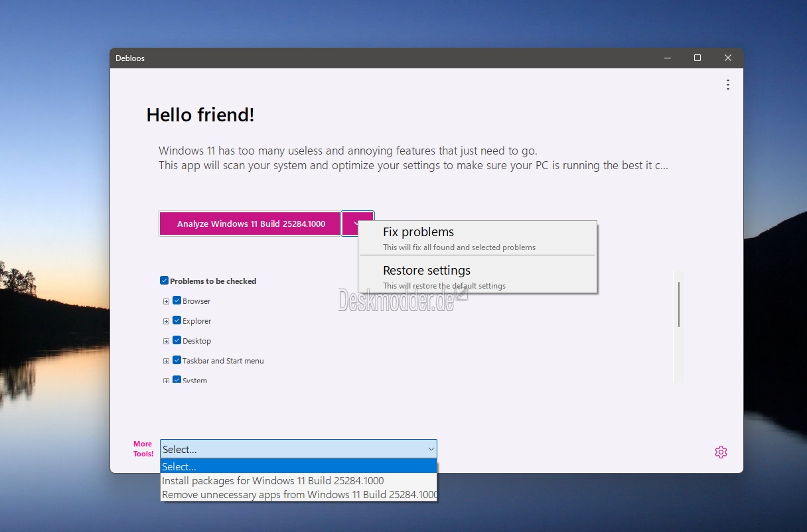Open the three-dot overflow menu
Screen dimensions: 807x532
coord(728,85)
